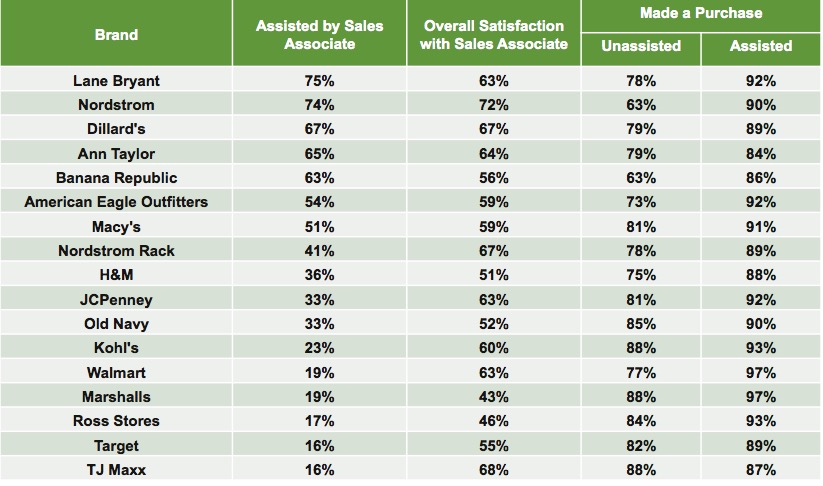Screen dimensions: 823x486
Task: Select the Walmart row label
Action: tap(116, 373)
